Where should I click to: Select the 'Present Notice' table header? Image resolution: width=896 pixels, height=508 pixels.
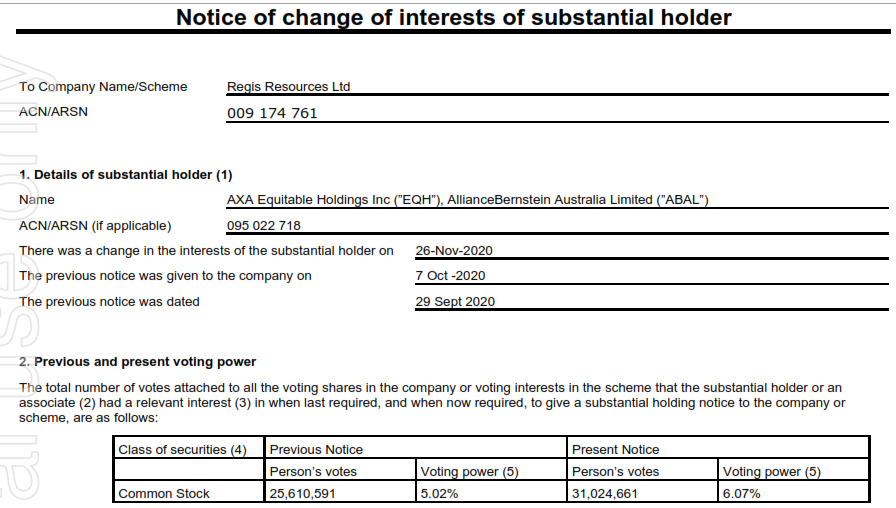point(616,450)
